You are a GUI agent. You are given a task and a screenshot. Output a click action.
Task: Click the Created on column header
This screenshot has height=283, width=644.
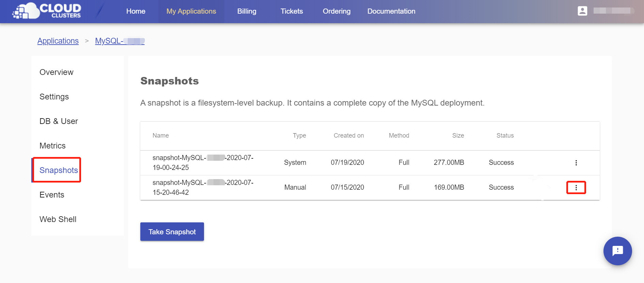pos(349,136)
